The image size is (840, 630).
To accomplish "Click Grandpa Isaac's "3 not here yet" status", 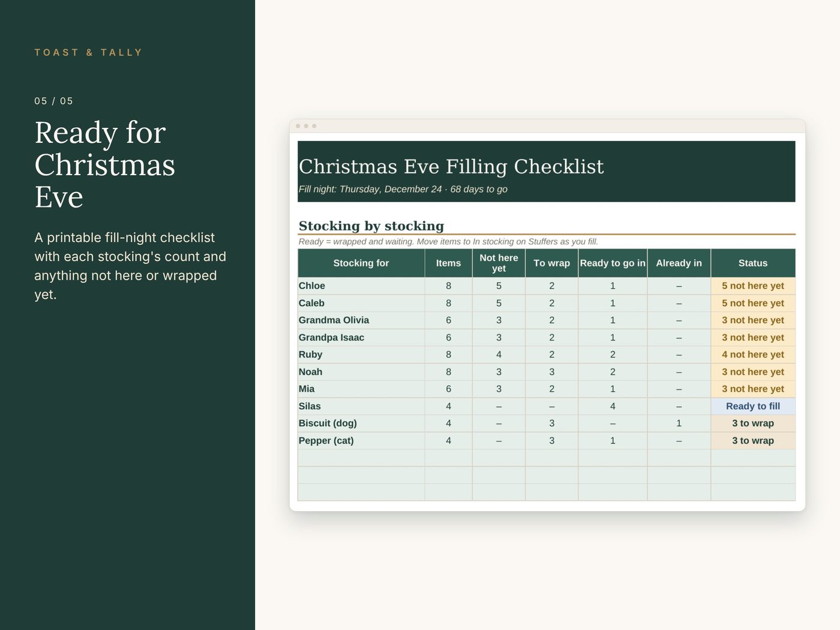I will 753,337.
